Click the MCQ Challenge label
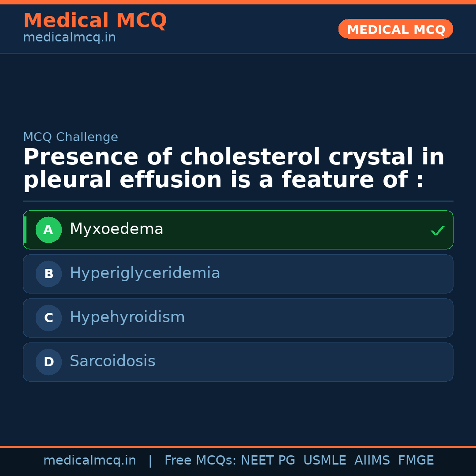Image resolution: width=476 pixels, height=476 pixels. coord(71,137)
